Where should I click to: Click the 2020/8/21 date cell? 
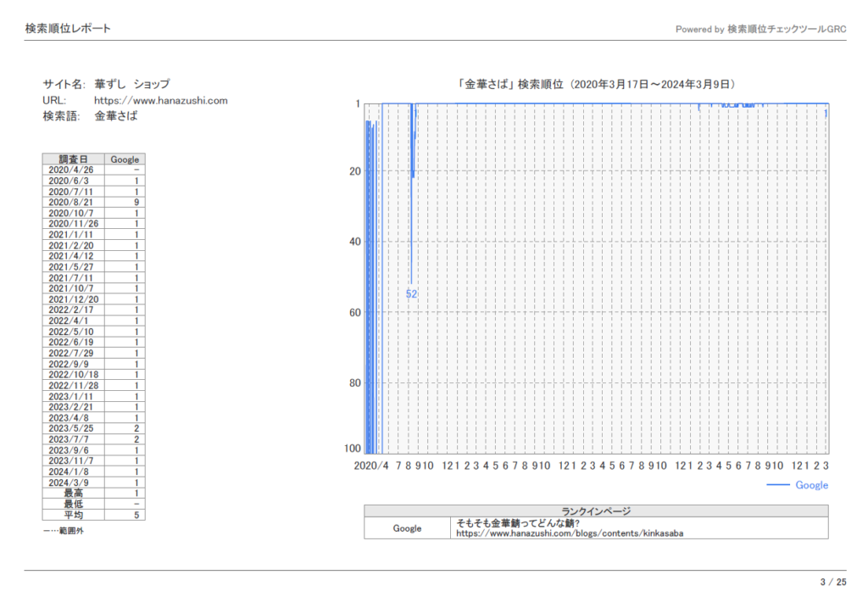[73, 202]
